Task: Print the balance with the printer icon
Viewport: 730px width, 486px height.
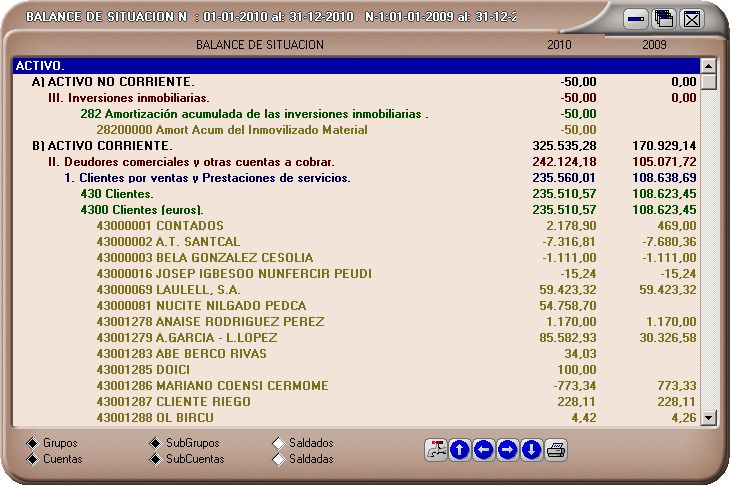Action: [556, 450]
